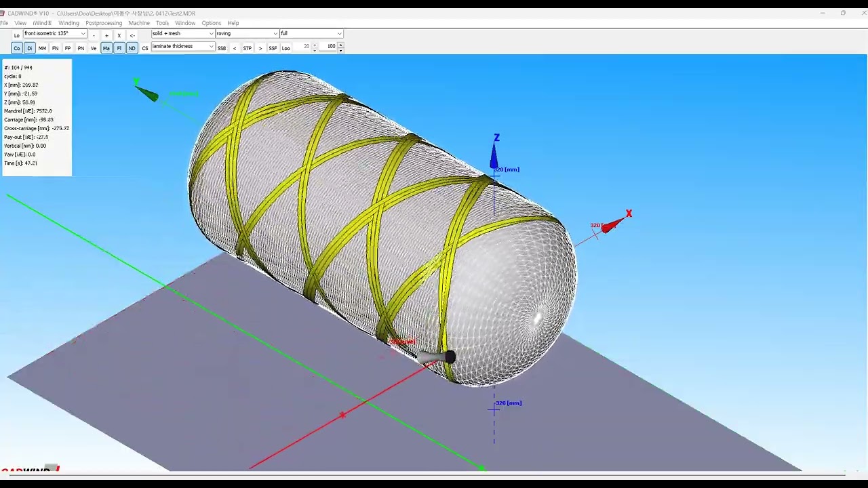The height and width of the screenshot is (488, 868).
Task: Minimize the CADWIND window
Action: (823, 13)
